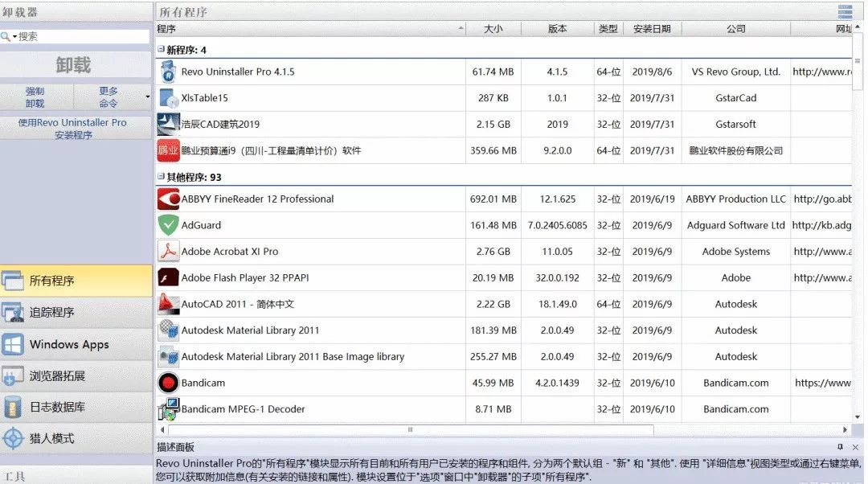868x484 pixels.
Task: Collapse the 新程序: 4 group
Action: 161,49
